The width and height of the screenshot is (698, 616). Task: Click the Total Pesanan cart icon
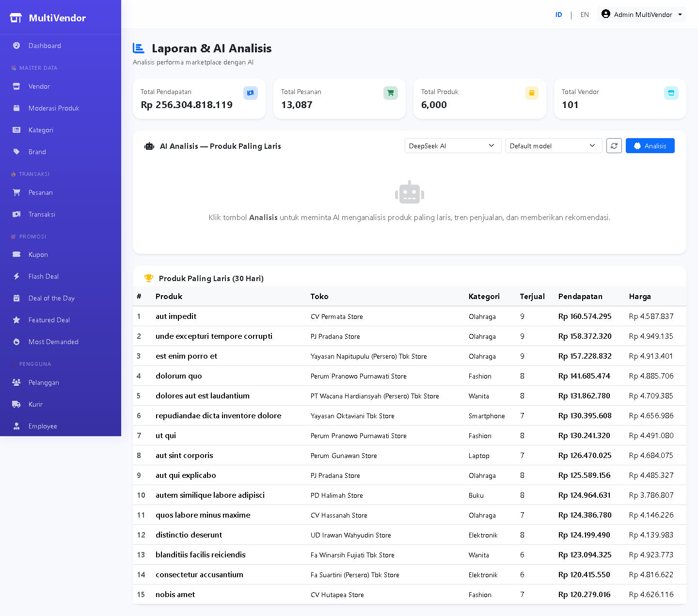pos(391,93)
